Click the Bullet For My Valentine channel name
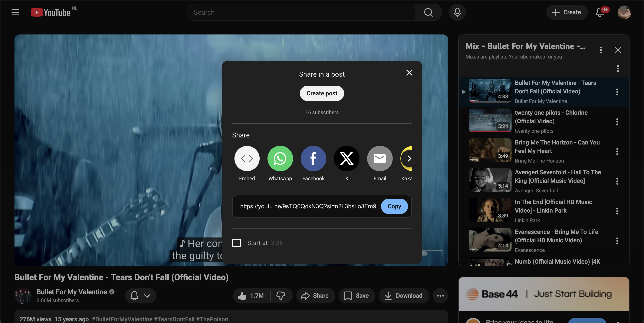 click(72, 292)
